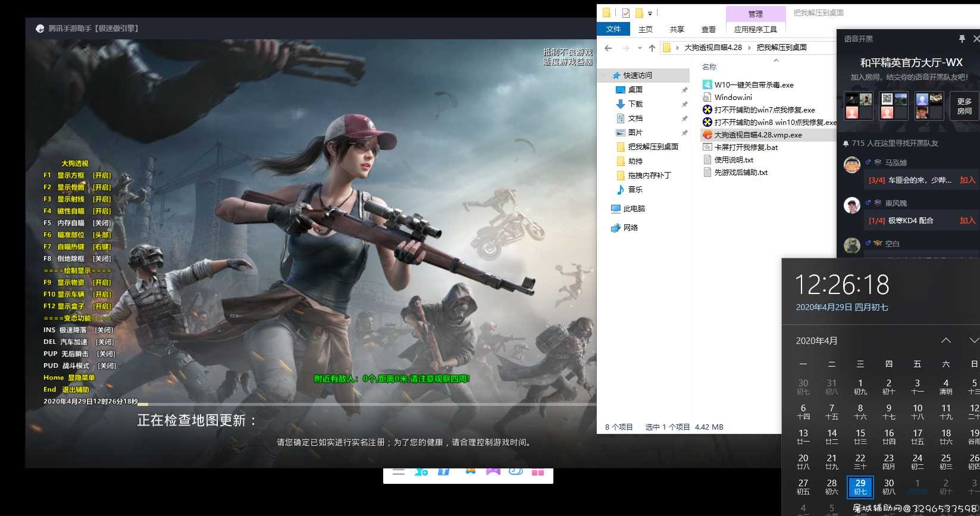Viewport: 980px width, 516px height.
Task: Go up one folder level with the up arrow
Action: pos(652,48)
